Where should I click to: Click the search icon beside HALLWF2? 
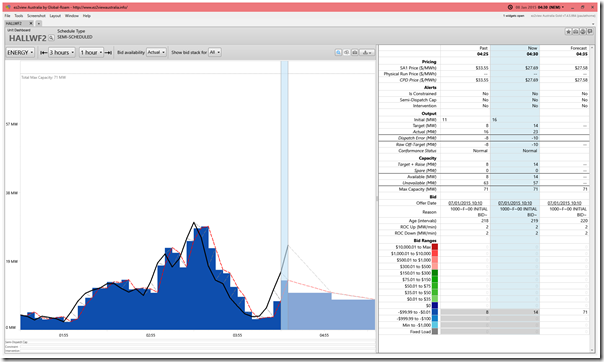[51, 38]
